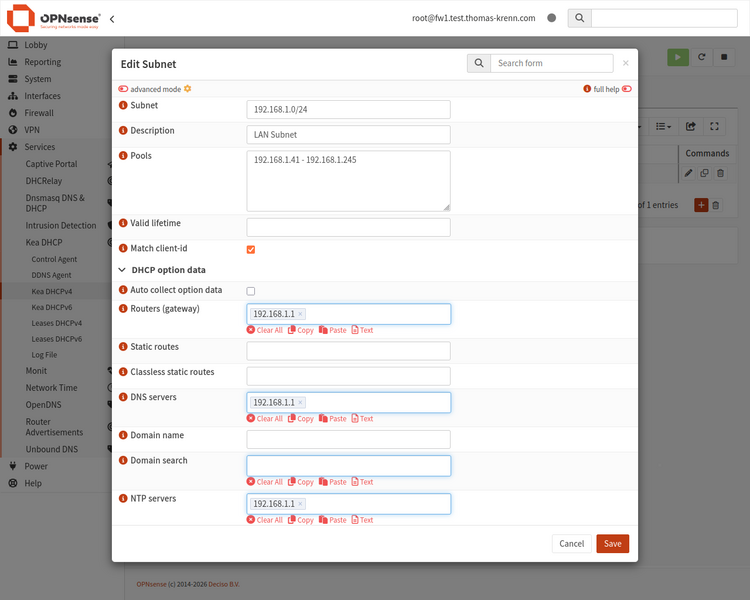Click Text under NTP servers

(363, 520)
